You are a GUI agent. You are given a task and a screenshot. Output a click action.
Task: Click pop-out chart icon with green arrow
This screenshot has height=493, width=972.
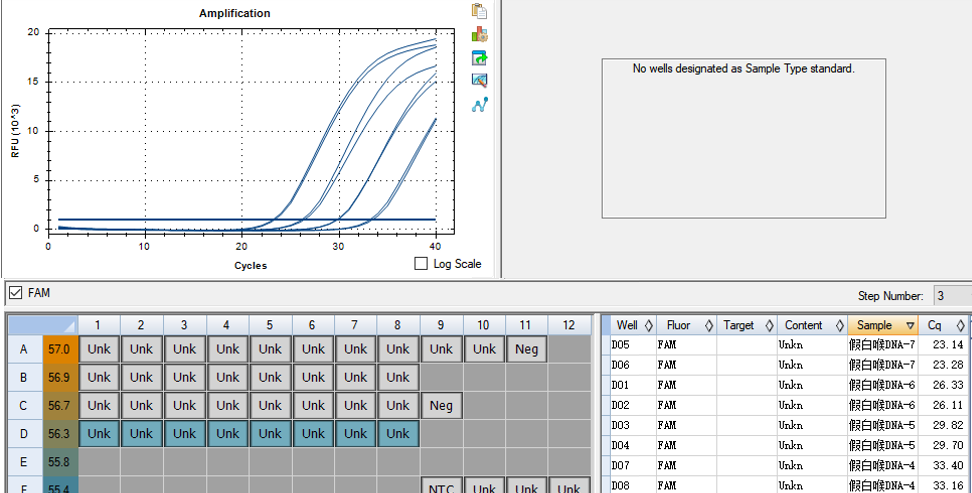(x=479, y=58)
